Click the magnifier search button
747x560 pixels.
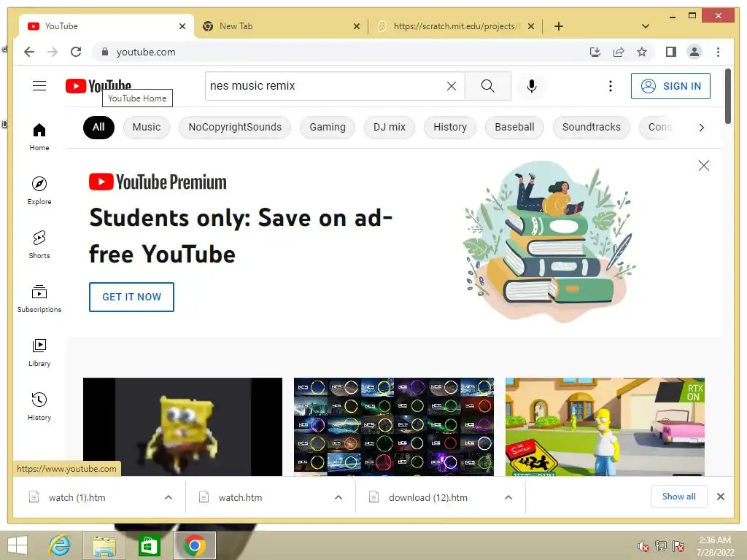pos(487,86)
